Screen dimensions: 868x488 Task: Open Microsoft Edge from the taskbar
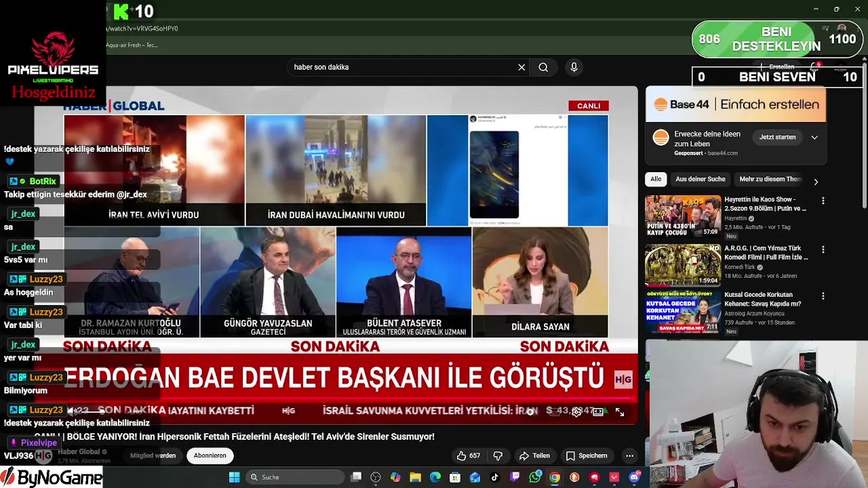(435, 477)
